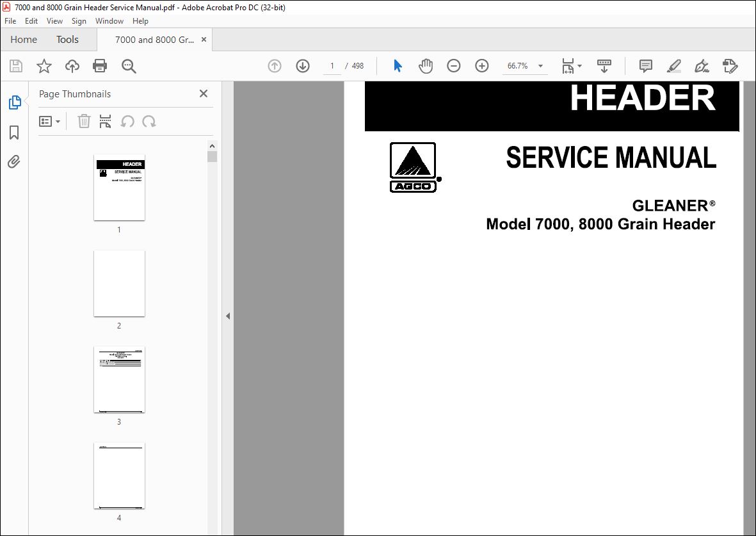
Task: Click the page number input field
Action: point(332,66)
